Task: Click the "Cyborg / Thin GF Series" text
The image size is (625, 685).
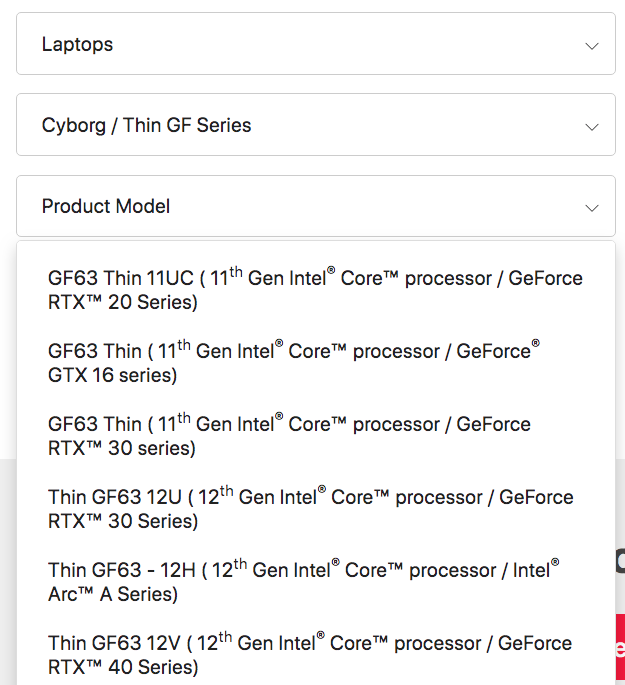Action: coord(146,125)
